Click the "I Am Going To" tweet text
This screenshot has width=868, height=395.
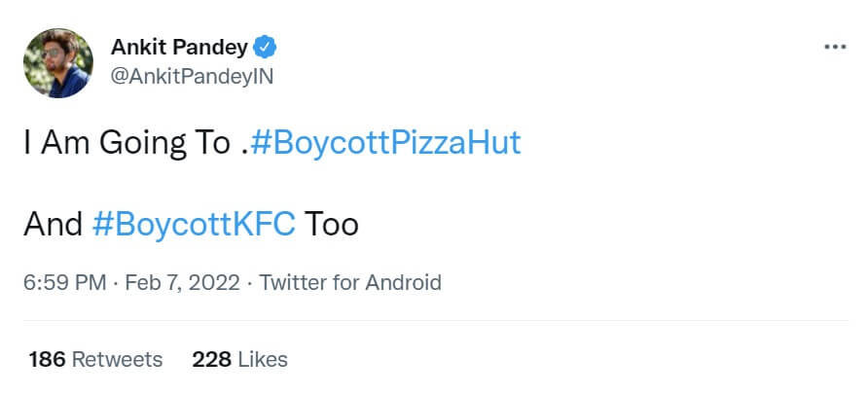[x=127, y=144]
